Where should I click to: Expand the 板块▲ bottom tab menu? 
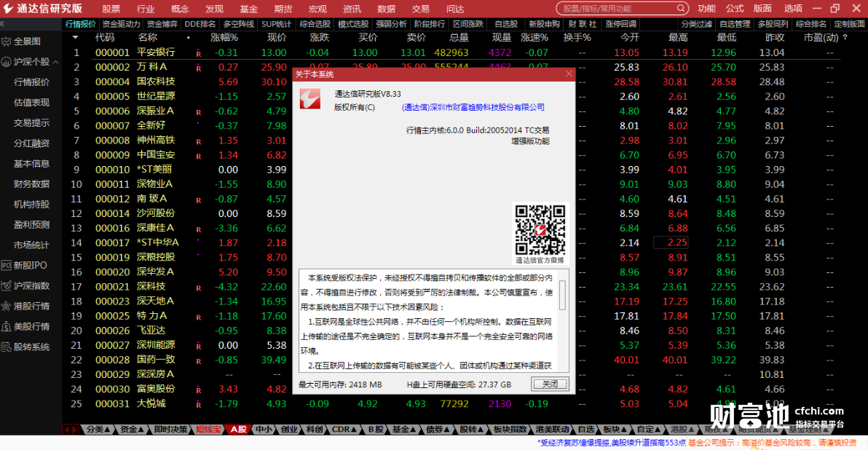pos(615,430)
